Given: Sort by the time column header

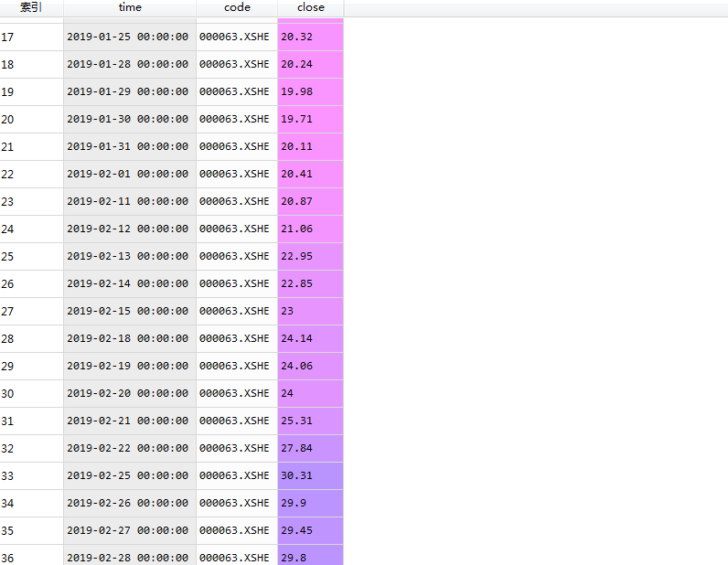Looking at the screenshot, I should click(x=130, y=7).
